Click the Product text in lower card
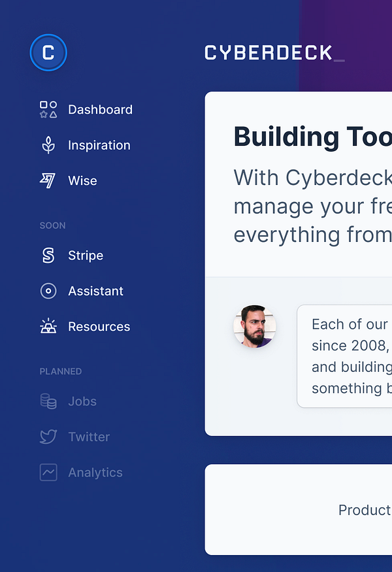This screenshot has width=392, height=572. click(365, 510)
